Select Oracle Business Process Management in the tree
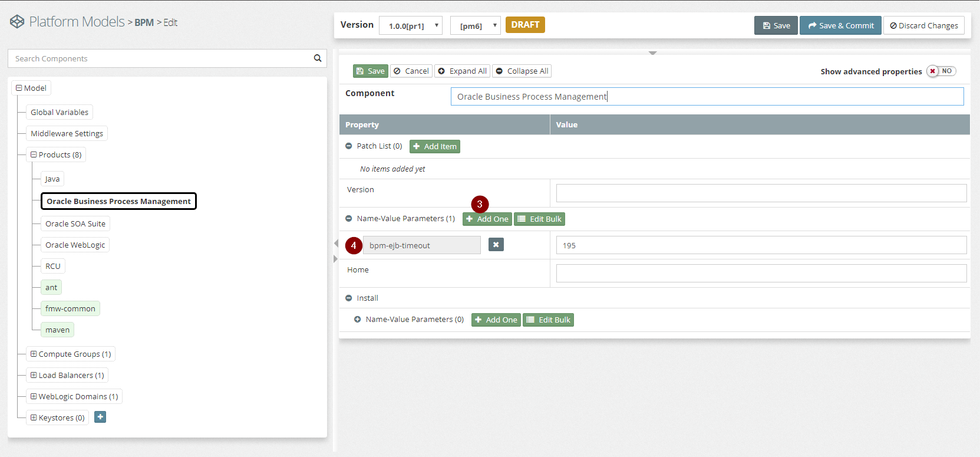This screenshot has height=457, width=980. click(118, 201)
